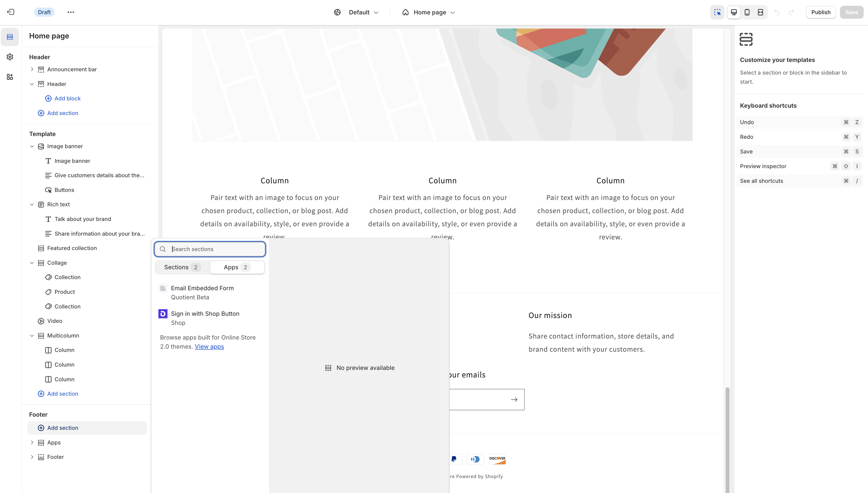Click inside the Search sections field
The height and width of the screenshot is (493, 868).
tap(210, 249)
